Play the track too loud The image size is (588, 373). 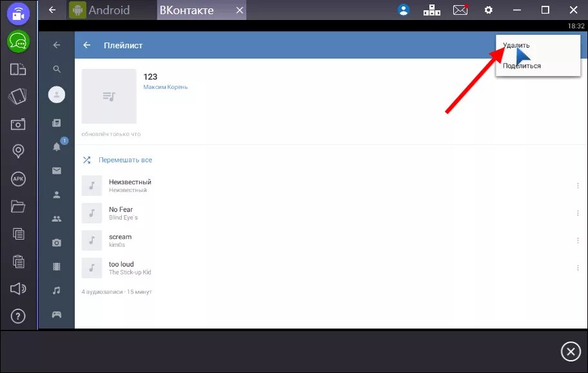click(x=331, y=267)
